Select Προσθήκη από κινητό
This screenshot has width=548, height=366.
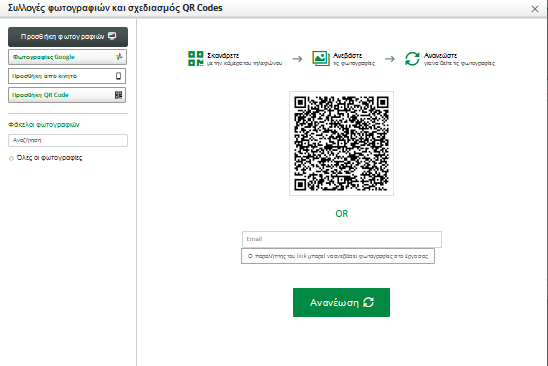(67, 76)
